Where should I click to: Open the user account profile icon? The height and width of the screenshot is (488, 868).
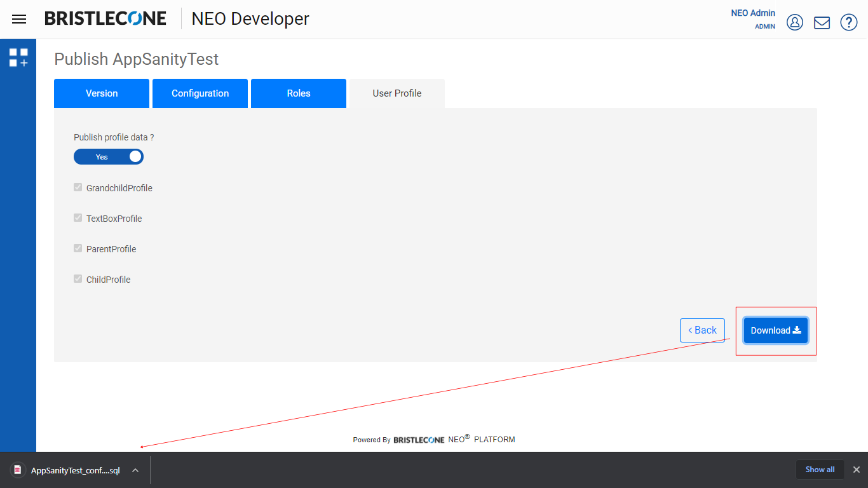tap(795, 22)
